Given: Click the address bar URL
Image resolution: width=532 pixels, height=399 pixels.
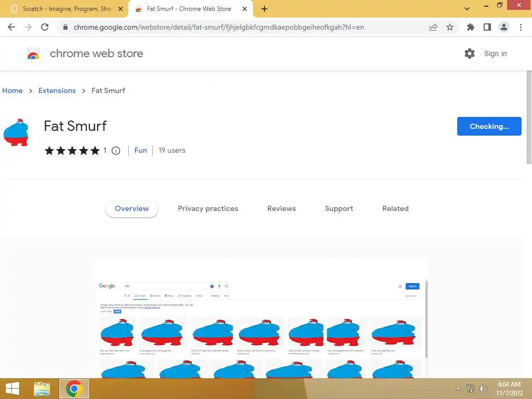Looking at the screenshot, I should pos(219,27).
